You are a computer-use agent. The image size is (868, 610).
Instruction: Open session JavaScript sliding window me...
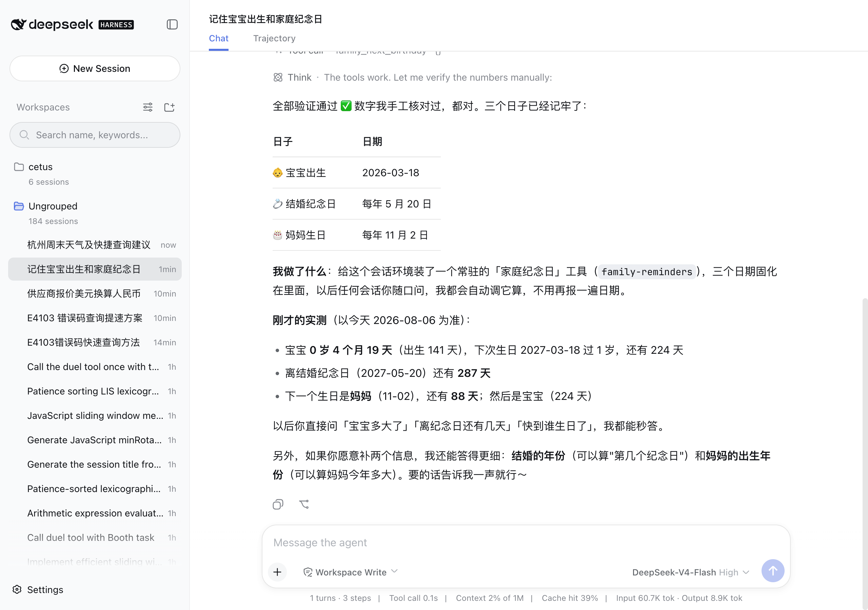(x=95, y=415)
